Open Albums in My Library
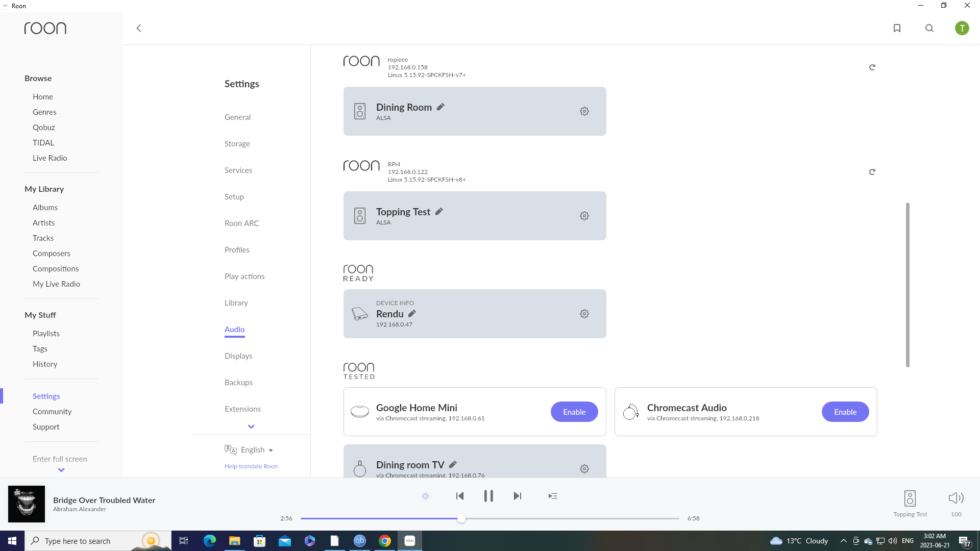Image resolution: width=980 pixels, height=551 pixels. [45, 208]
